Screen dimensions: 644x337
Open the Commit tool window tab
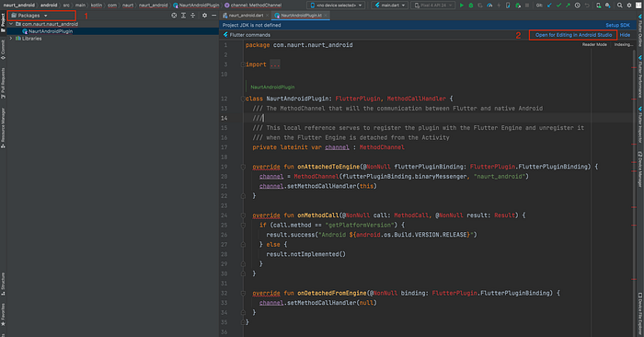click(x=3, y=50)
